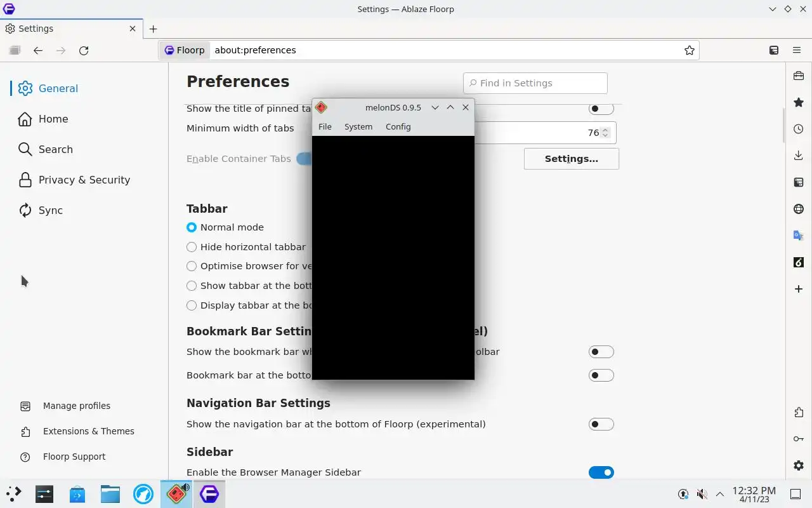Go forward one page
This screenshot has height=508, width=812.
coord(61,50)
